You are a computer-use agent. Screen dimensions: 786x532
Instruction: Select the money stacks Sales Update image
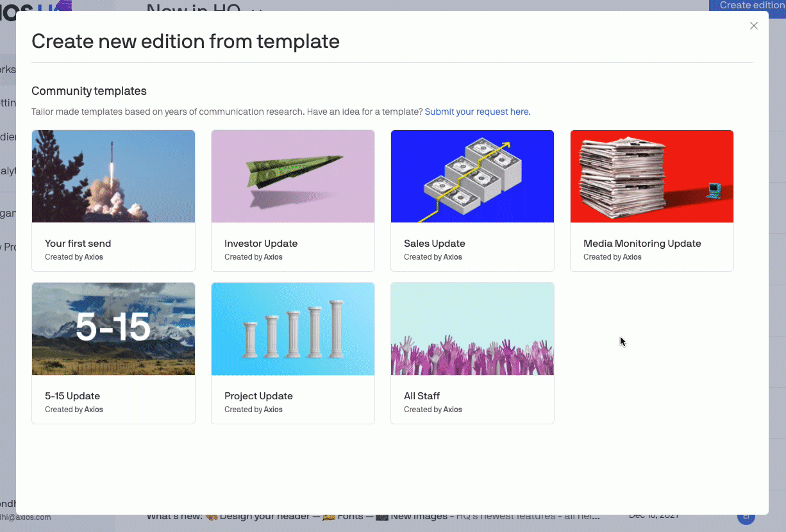(472, 176)
